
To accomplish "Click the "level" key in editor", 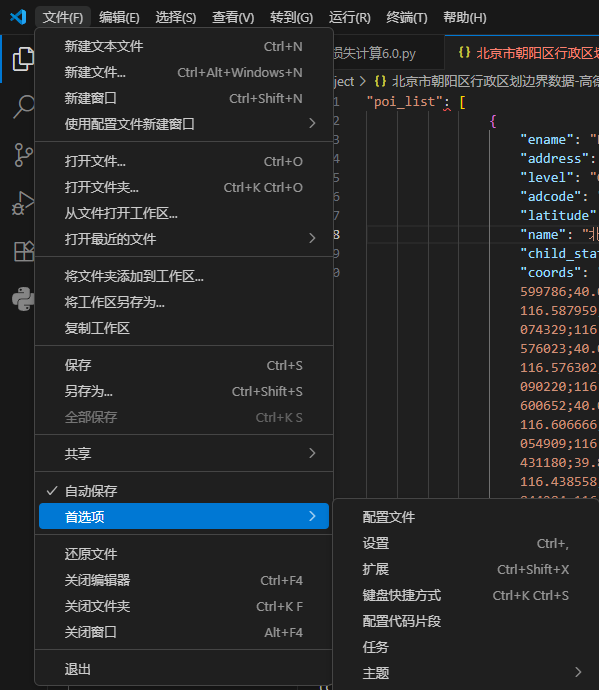I will pos(547,177).
